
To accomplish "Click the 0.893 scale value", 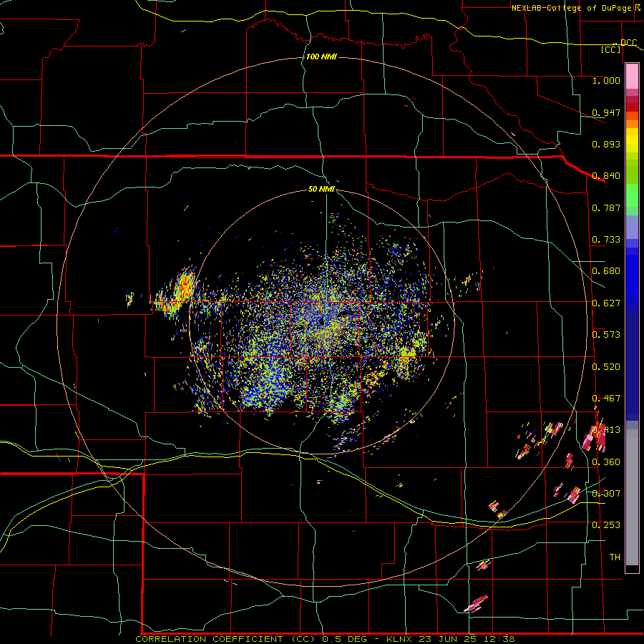I will (606, 144).
